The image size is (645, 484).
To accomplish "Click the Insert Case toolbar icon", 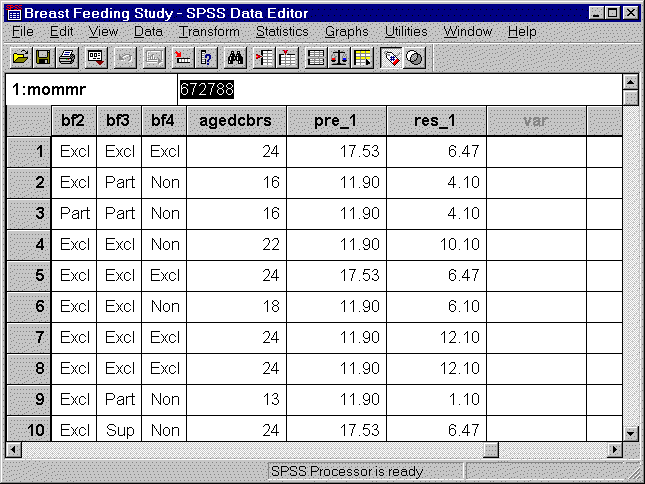I will point(264,57).
